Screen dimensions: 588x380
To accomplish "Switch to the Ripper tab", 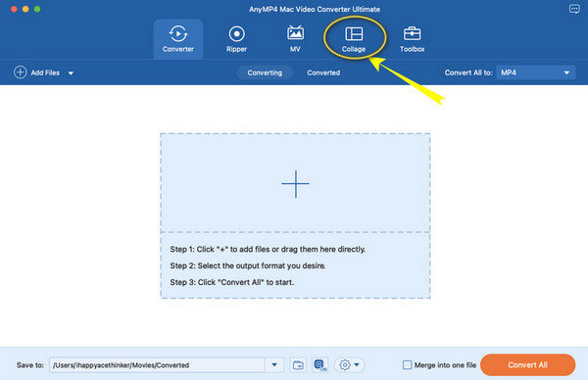I will (x=236, y=39).
